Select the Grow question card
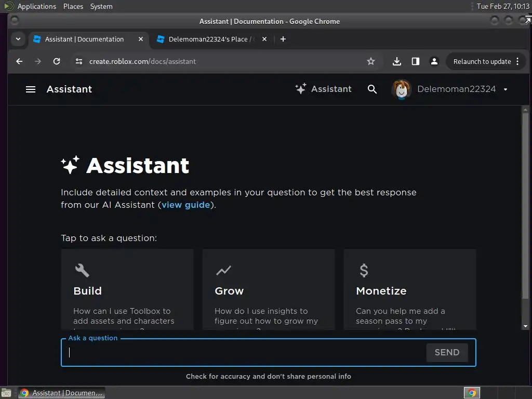The height and width of the screenshot is (399, 532). point(269,289)
